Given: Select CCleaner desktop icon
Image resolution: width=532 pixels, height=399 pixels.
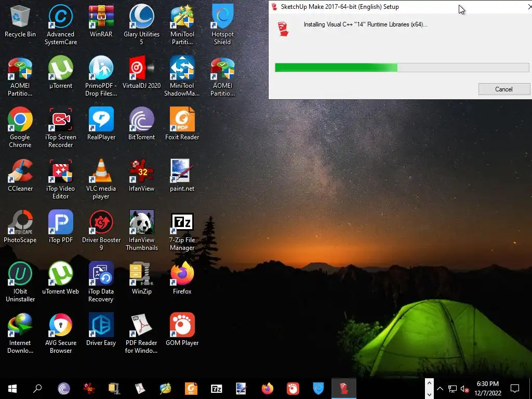Looking at the screenshot, I should [x=20, y=176].
